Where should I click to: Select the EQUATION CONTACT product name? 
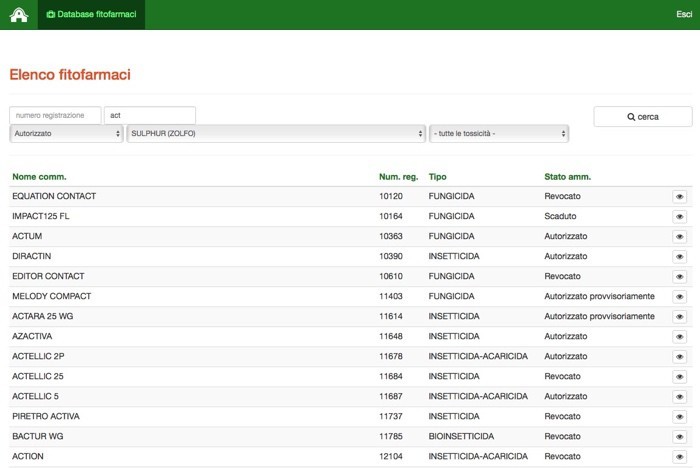54,196
